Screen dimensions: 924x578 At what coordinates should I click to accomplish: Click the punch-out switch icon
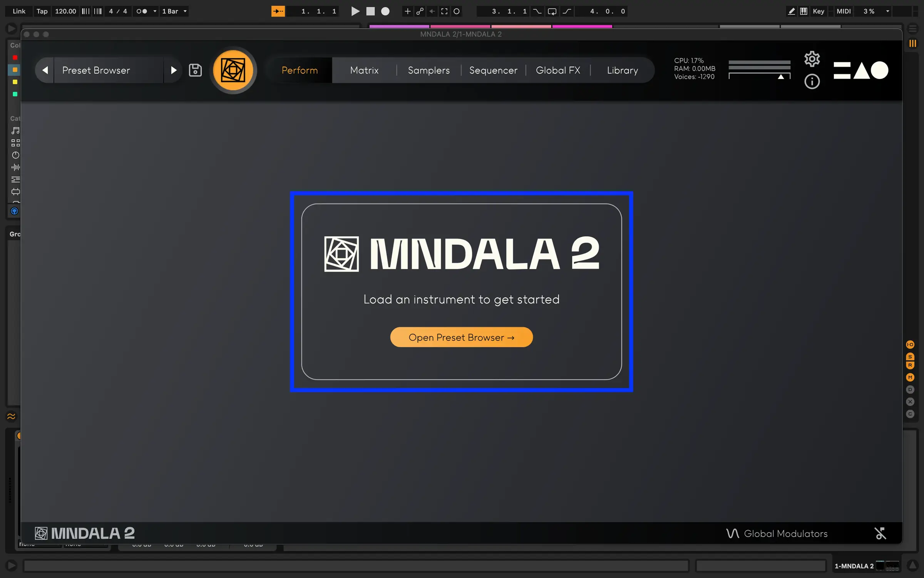(567, 11)
